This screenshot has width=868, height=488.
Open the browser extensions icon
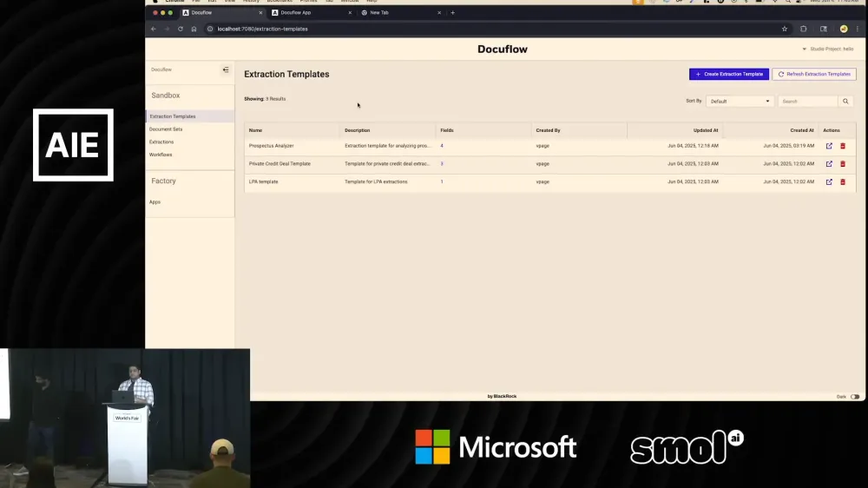(803, 29)
